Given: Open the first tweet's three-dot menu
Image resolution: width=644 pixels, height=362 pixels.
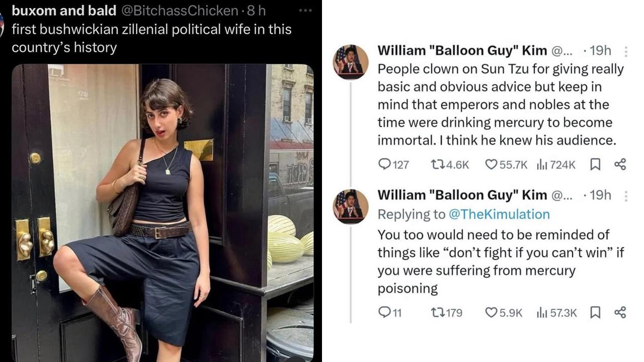Looking at the screenshot, I should click(x=626, y=51).
